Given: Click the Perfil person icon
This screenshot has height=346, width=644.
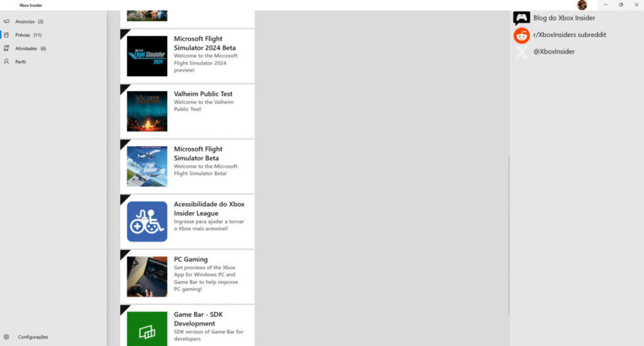Looking at the screenshot, I should [6, 62].
